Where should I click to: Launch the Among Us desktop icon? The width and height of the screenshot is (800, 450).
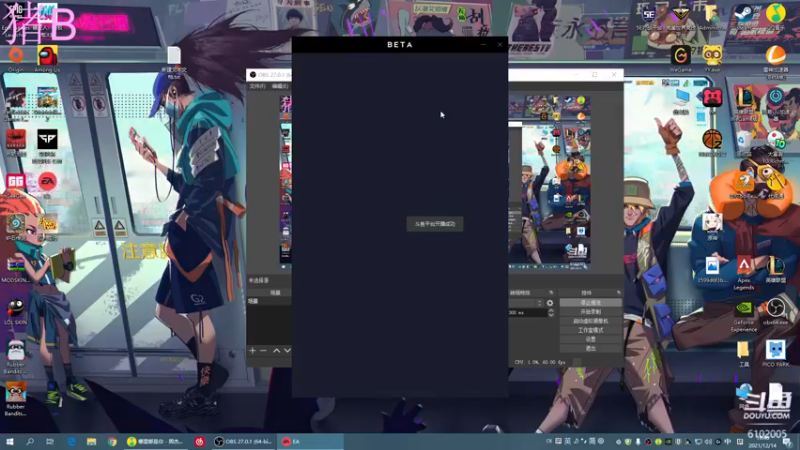pyautogui.click(x=47, y=55)
